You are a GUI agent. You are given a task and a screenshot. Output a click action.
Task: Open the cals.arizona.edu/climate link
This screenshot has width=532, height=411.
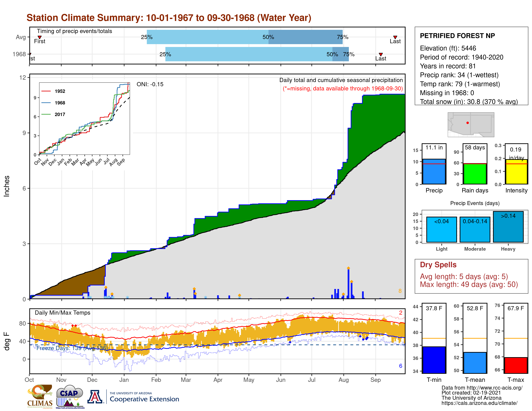[479, 403]
